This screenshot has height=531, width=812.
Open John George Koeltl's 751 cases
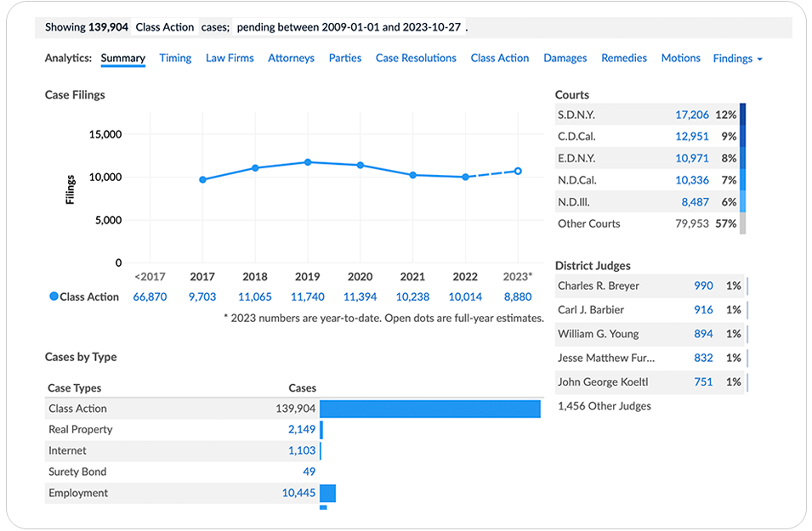703,381
